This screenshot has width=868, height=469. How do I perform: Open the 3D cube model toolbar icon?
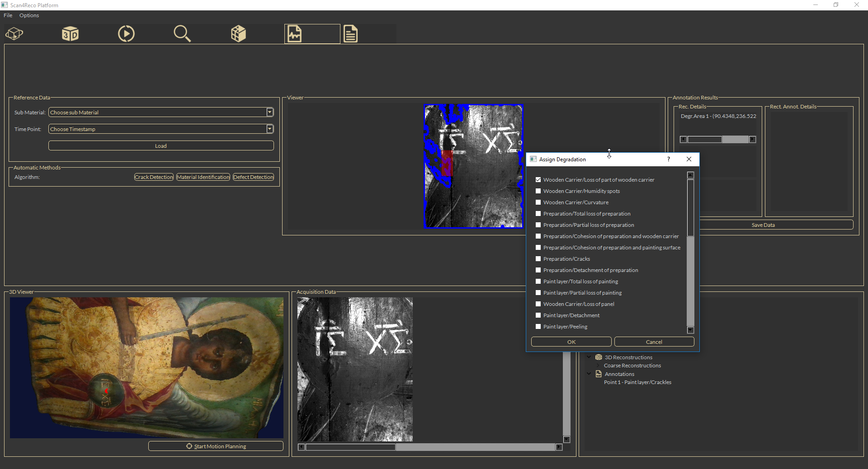[x=14, y=34]
